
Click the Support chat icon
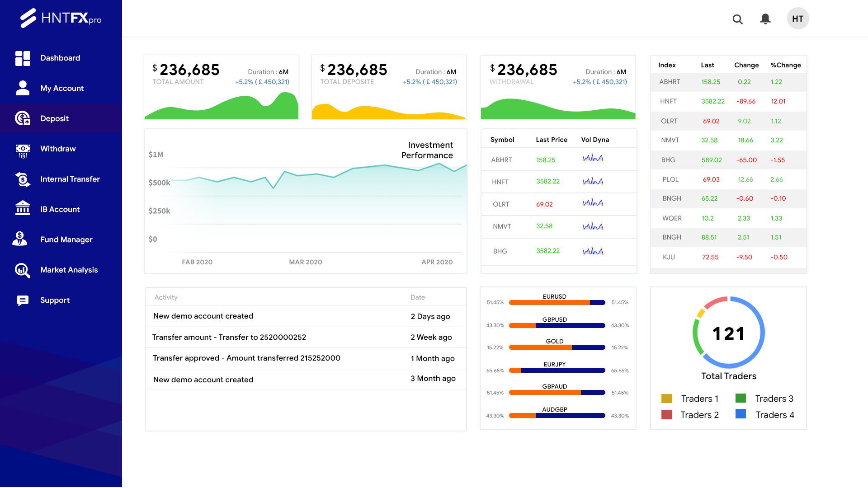tap(23, 300)
